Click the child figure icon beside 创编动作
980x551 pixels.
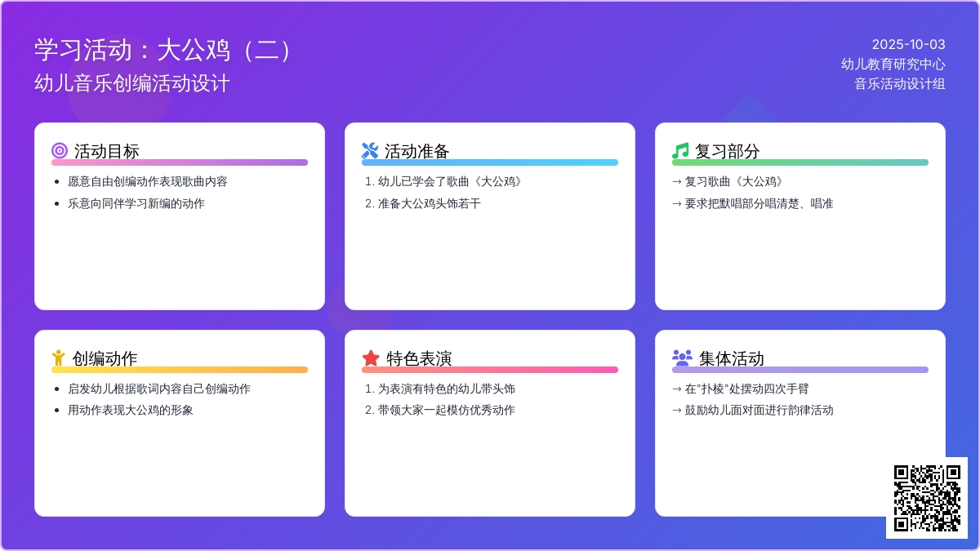coord(58,358)
